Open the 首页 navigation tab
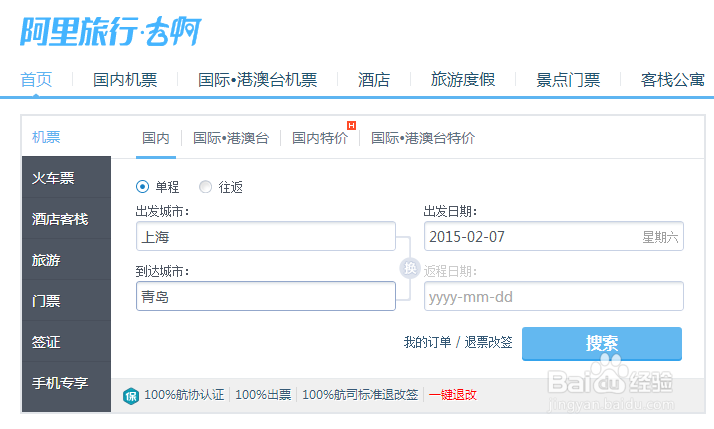Viewport: 714px width, 429px height. [x=36, y=80]
